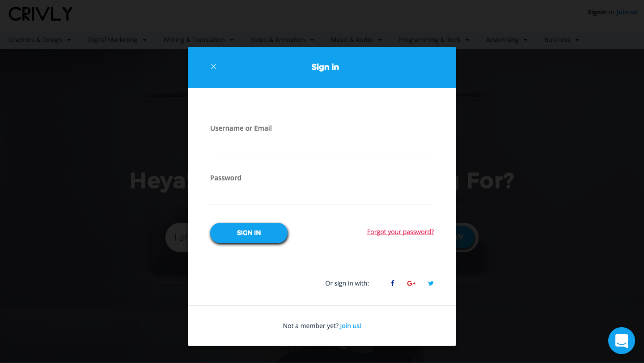The image size is (644, 363).
Task: Sign in with the Google Plus icon
Action: point(411,283)
